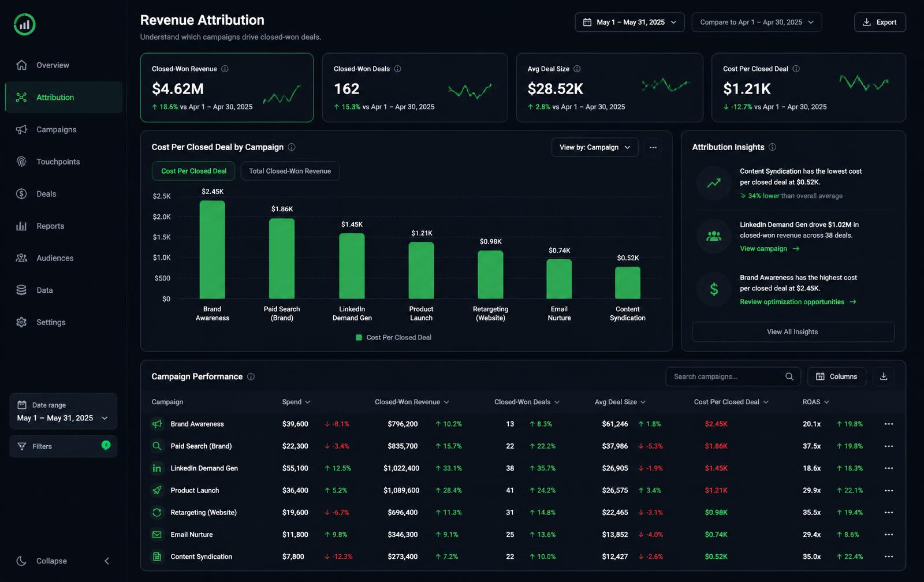Click the Email Nurture envelope icon
This screenshot has width=924, height=582.
coord(157,535)
